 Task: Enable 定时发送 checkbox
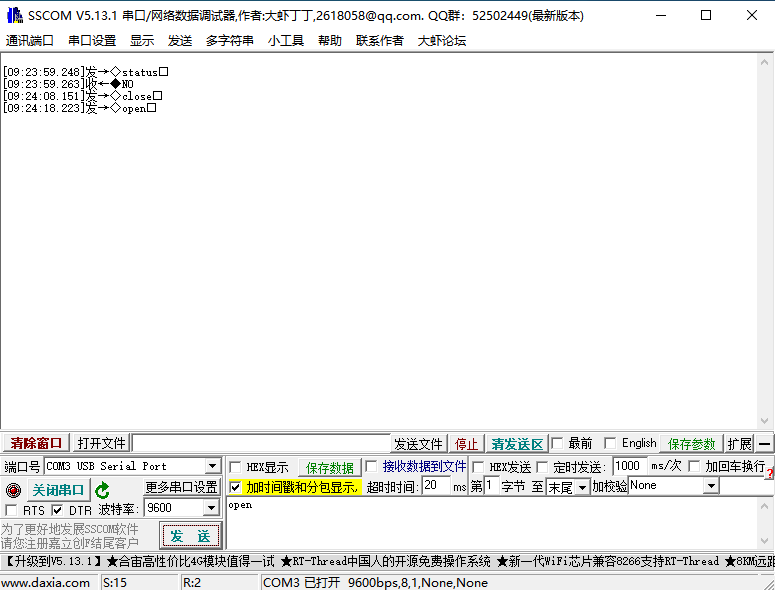(x=542, y=467)
